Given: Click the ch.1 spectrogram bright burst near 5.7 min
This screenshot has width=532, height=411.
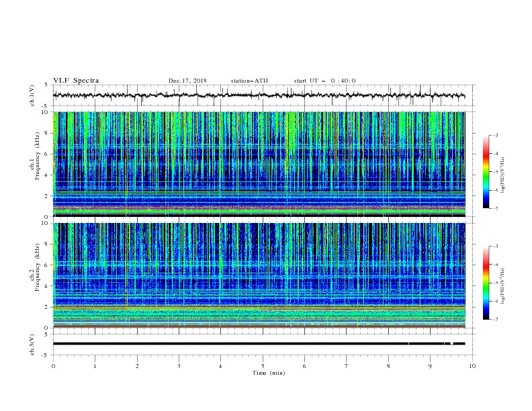Looking at the screenshot, I should (x=291, y=136).
